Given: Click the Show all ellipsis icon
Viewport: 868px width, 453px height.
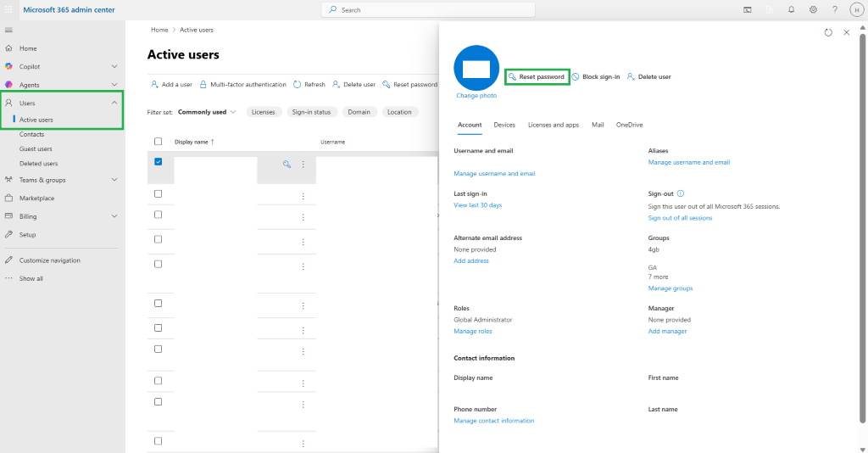Looking at the screenshot, I should (x=8, y=278).
